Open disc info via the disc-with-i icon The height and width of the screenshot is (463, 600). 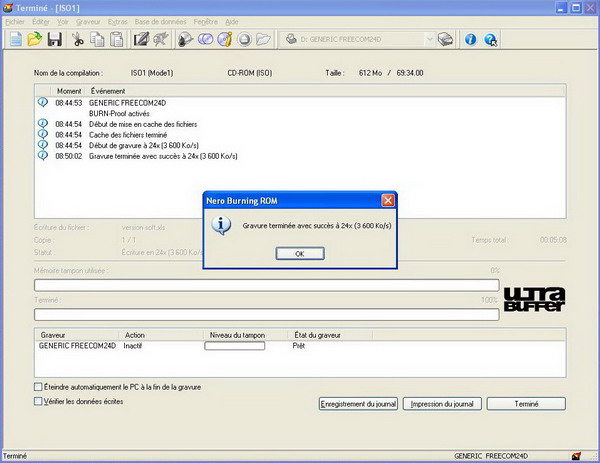point(225,39)
